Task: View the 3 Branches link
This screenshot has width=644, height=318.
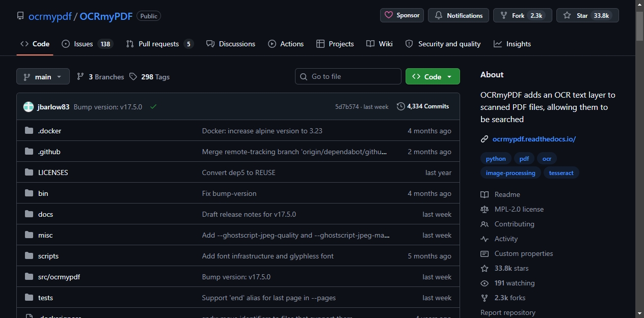Action: pos(100,77)
